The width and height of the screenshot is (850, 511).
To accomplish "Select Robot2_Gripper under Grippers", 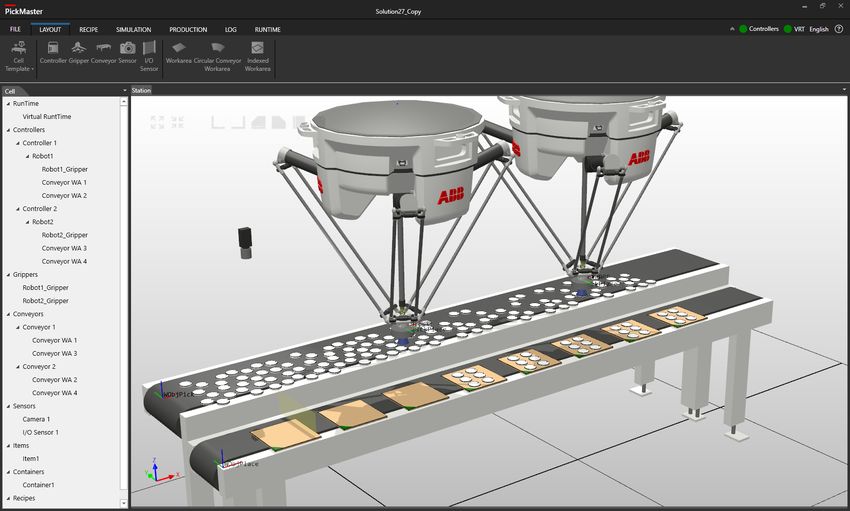I will pyautogui.click(x=46, y=301).
